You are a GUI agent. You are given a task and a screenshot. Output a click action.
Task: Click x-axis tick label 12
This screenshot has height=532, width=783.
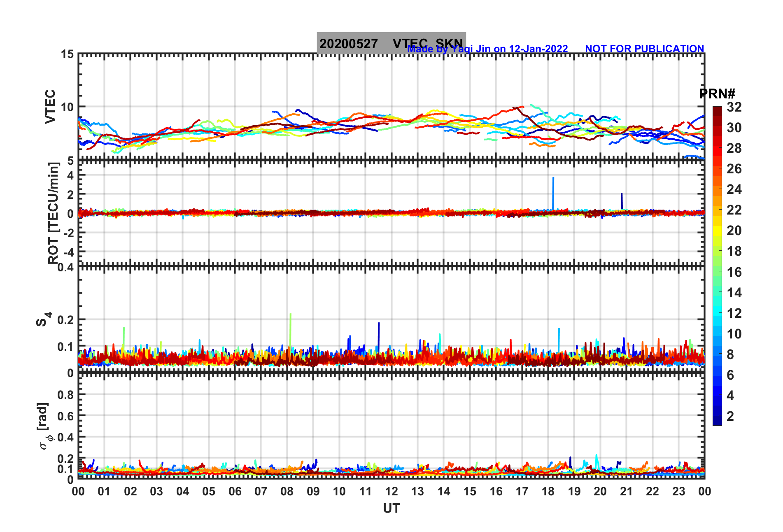391,491
